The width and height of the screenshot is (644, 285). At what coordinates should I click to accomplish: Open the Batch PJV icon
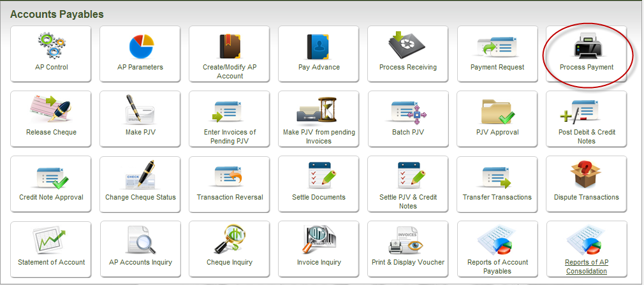[408, 110]
